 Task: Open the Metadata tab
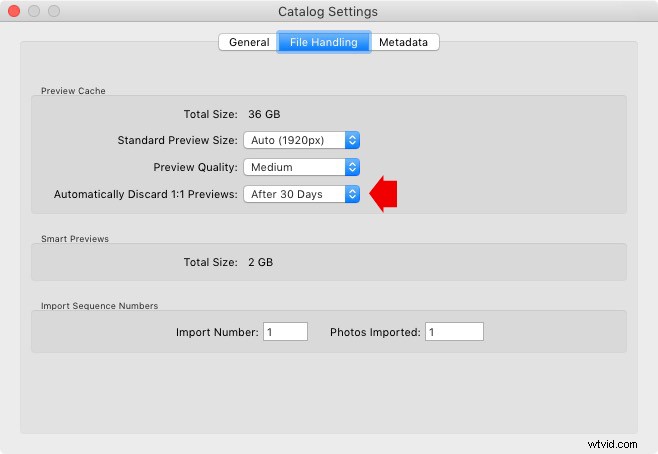point(405,42)
